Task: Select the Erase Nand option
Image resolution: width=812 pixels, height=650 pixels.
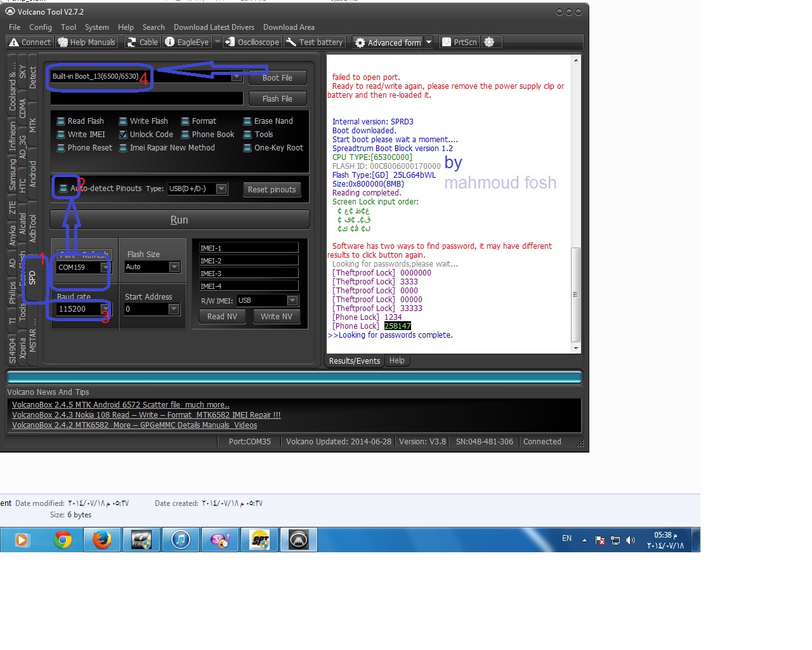Action: [268, 121]
